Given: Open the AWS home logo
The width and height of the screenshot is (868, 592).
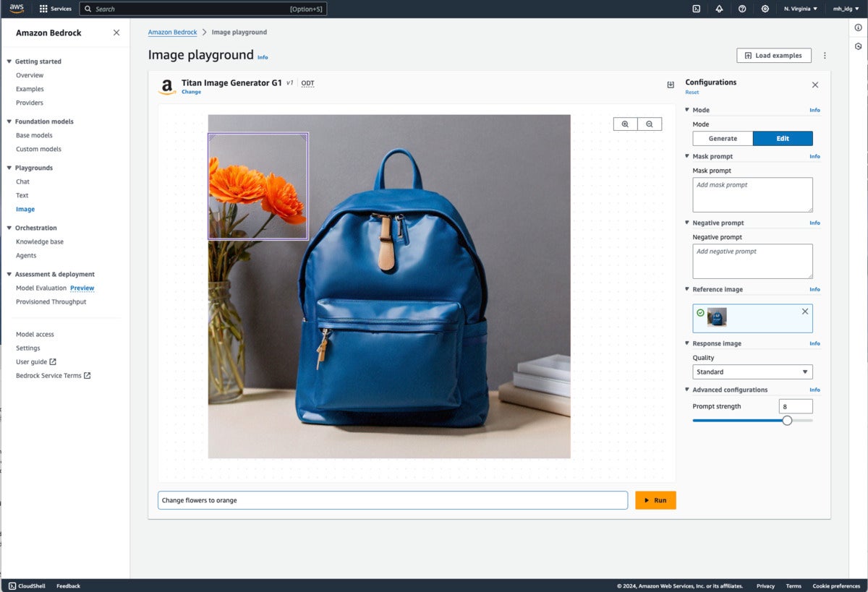Looking at the screenshot, I should point(16,9).
